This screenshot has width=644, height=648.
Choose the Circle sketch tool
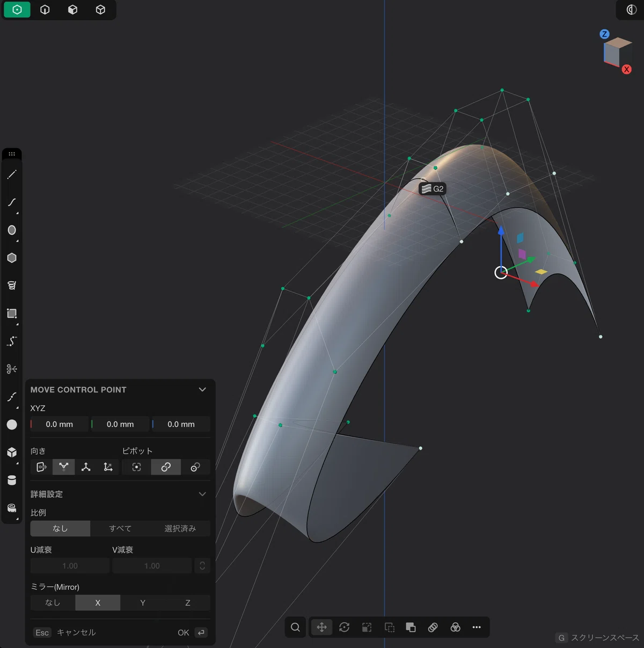tap(12, 230)
